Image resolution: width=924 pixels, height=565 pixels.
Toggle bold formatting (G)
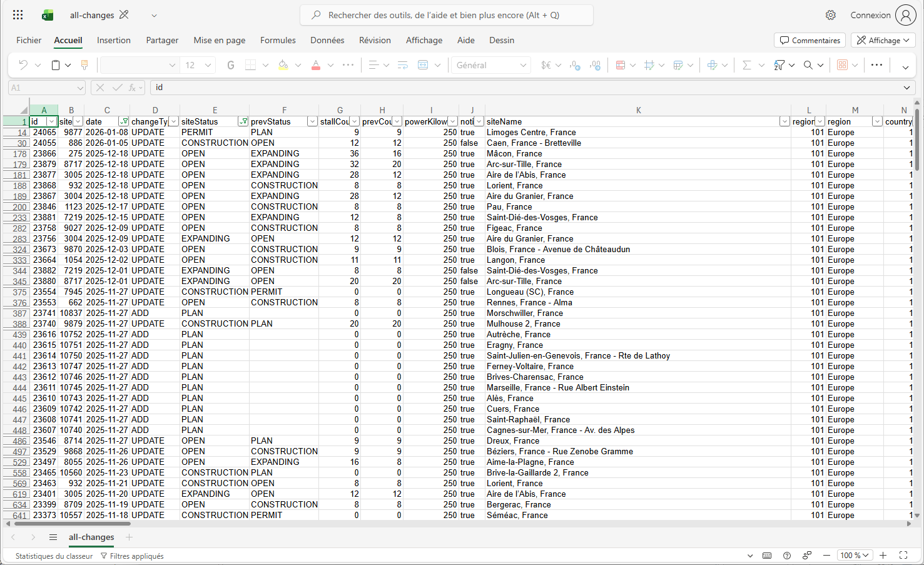click(231, 65)
